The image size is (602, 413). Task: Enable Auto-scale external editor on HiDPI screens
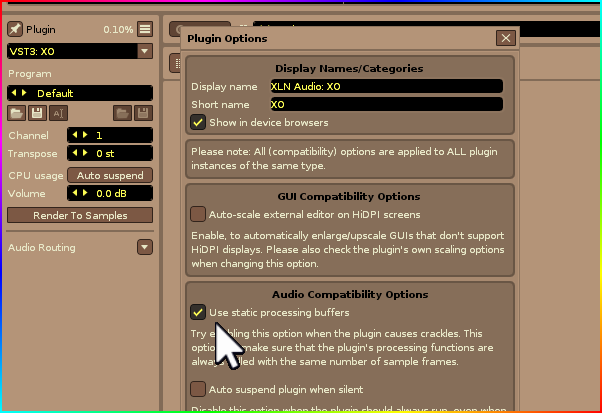(198, 214)
